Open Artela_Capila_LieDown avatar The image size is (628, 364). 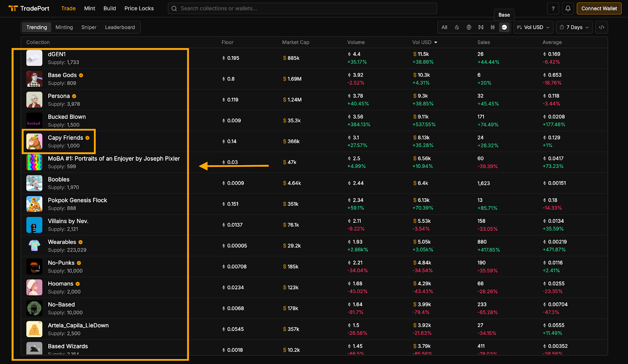pos(34,329)
